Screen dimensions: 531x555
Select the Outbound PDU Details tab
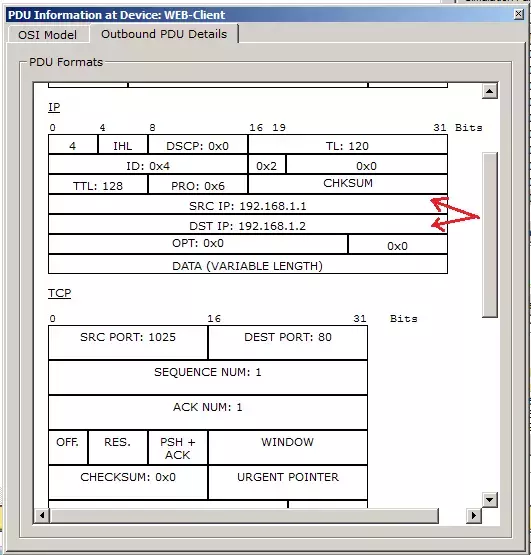pyautogui.click(x=164, y=34)
